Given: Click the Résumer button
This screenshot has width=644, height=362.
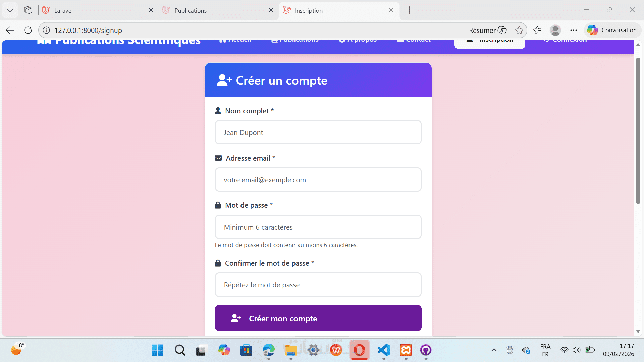Looking at the screenshot, I should (487, 30).
